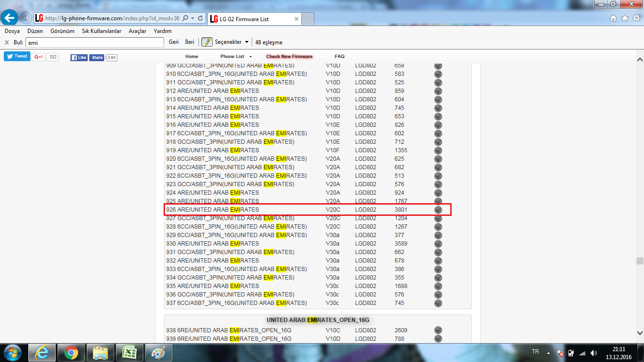The height and width of the screenshot is (362, 644).
Task: Click the TR language indicator in tray
Action: pos(535,352)
